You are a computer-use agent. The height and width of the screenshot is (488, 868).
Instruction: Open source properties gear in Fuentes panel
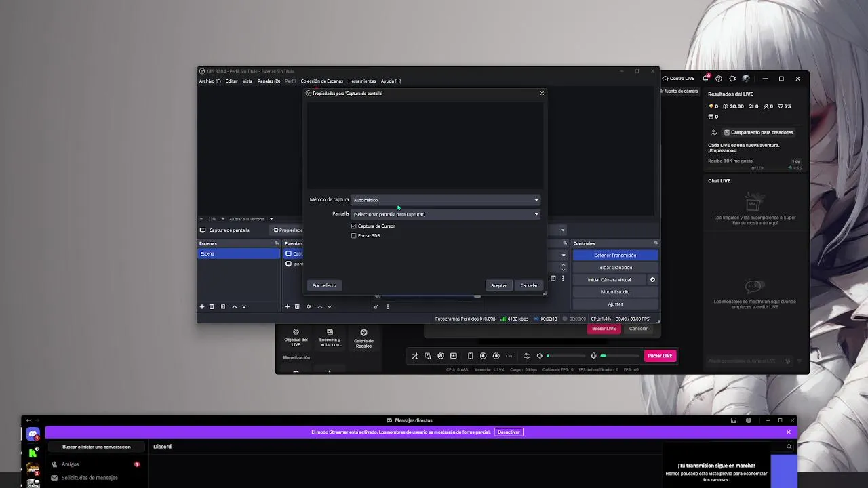[x=309, y=306]
